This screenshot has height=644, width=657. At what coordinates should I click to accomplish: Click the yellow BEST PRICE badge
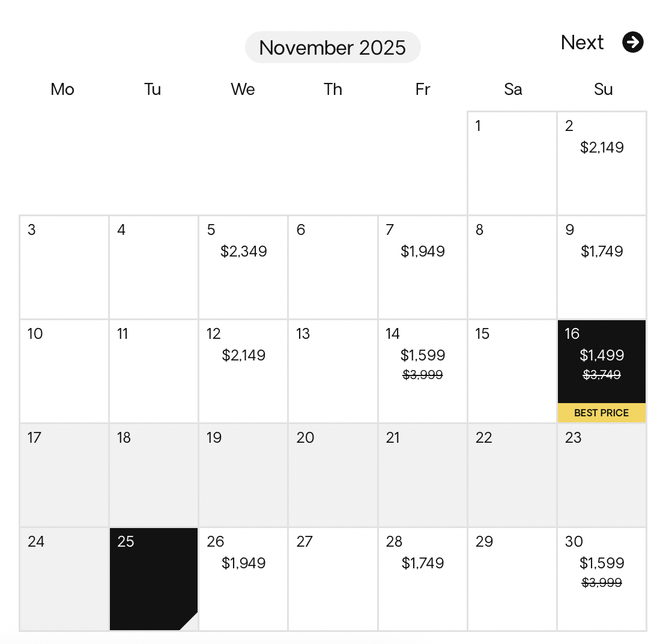pyautogui.click(x=602, y=413)
